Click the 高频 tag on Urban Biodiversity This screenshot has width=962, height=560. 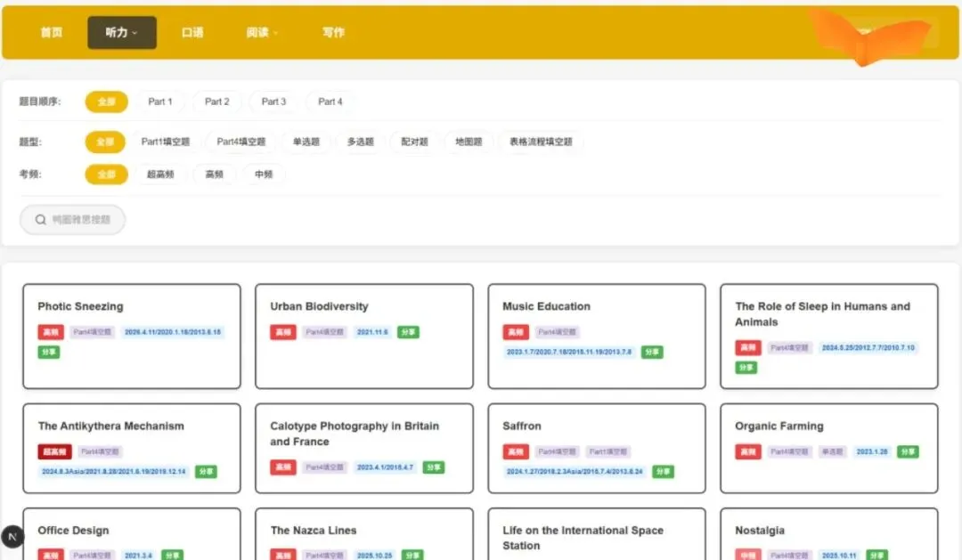click(283, 332)
